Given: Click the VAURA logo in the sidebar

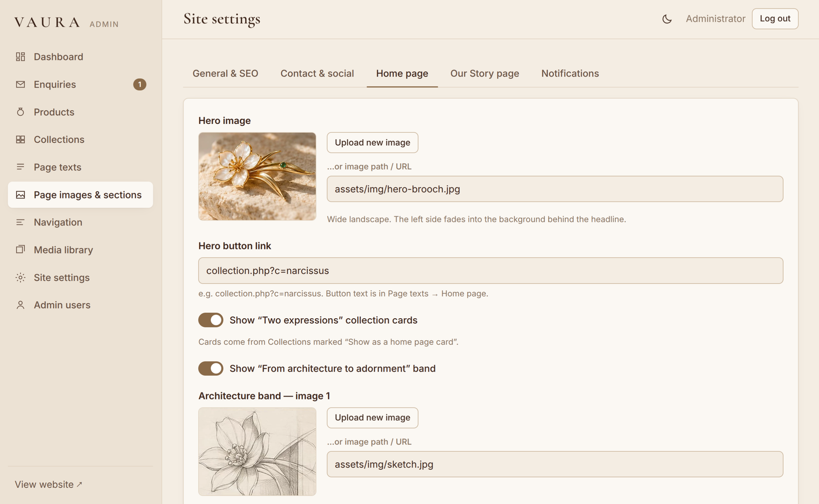Looking at the screenshot, I should (47, 23).
